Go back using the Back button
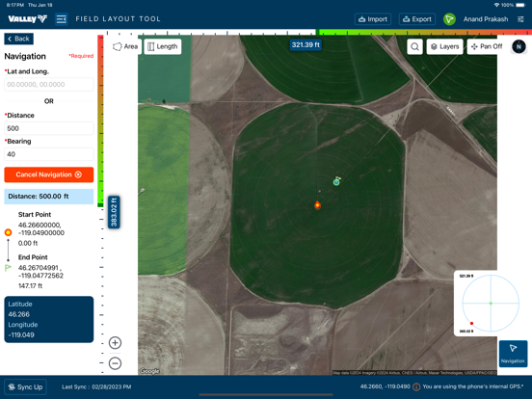This screenshot has width=532, height=399. pyautogui.click(x=18, y=39)
